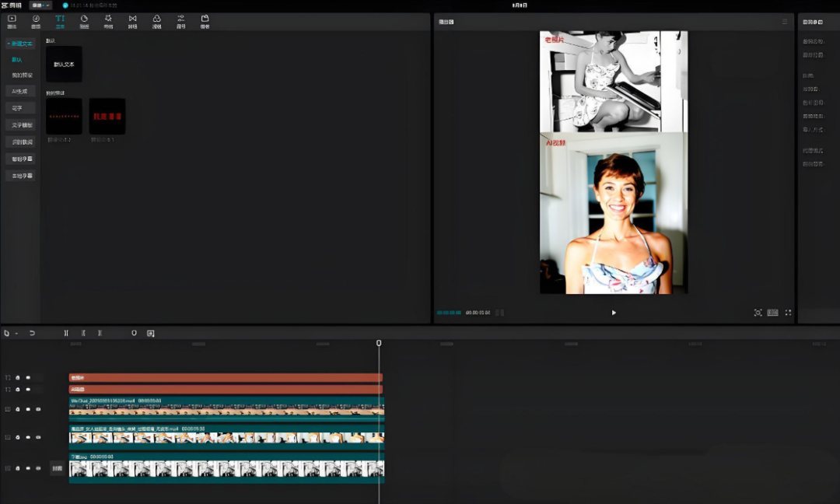840x504 pixels.
Task: Mute the WeChat video track
Action: (x=38, y=409)
